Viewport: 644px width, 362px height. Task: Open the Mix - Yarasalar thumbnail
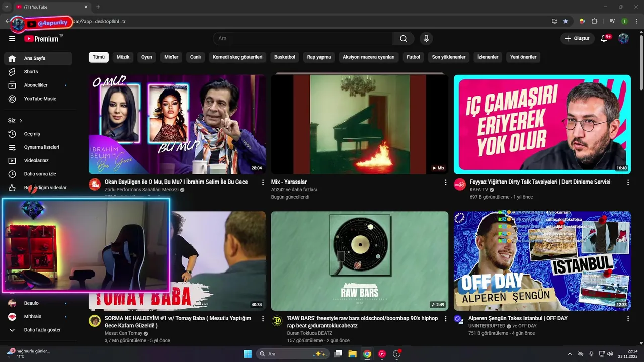(360, 124)
